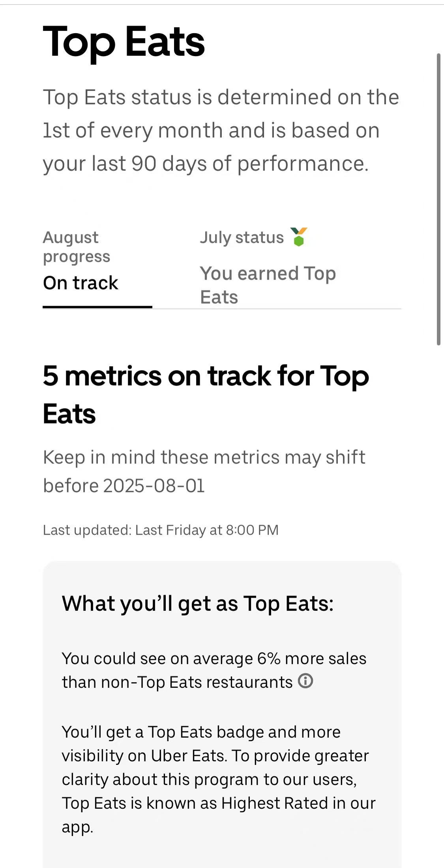Viewport: 444px width, 868px height.
Task: Click the vertical scrollbar on the right
Action: [438, 199]
